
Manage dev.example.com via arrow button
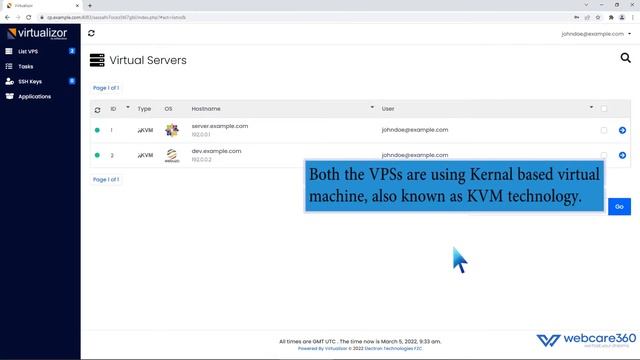click(622, 155)
